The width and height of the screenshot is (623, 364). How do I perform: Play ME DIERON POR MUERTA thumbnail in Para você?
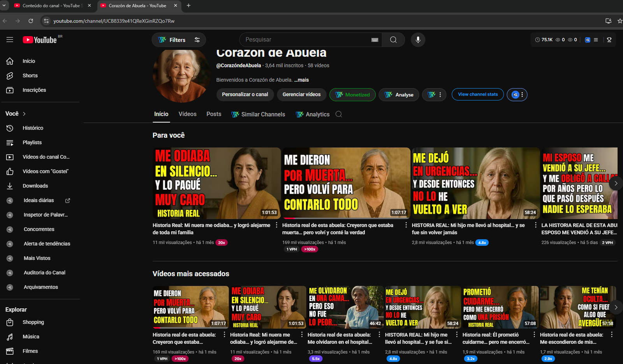coord(346,183)
